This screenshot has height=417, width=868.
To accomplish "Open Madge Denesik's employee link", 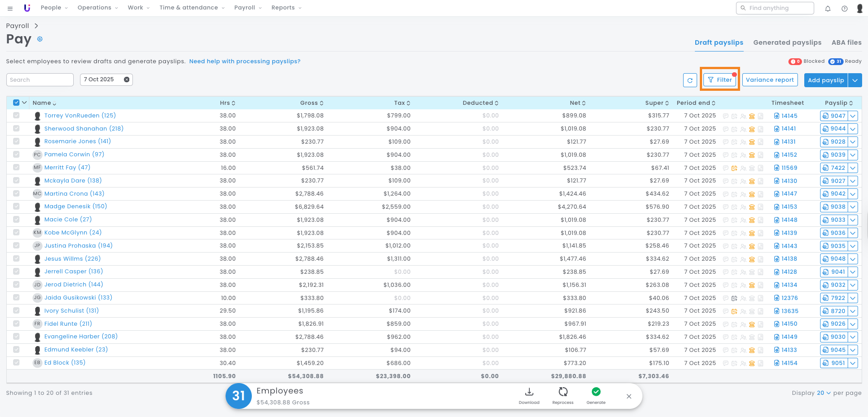I will click(75, 206).
